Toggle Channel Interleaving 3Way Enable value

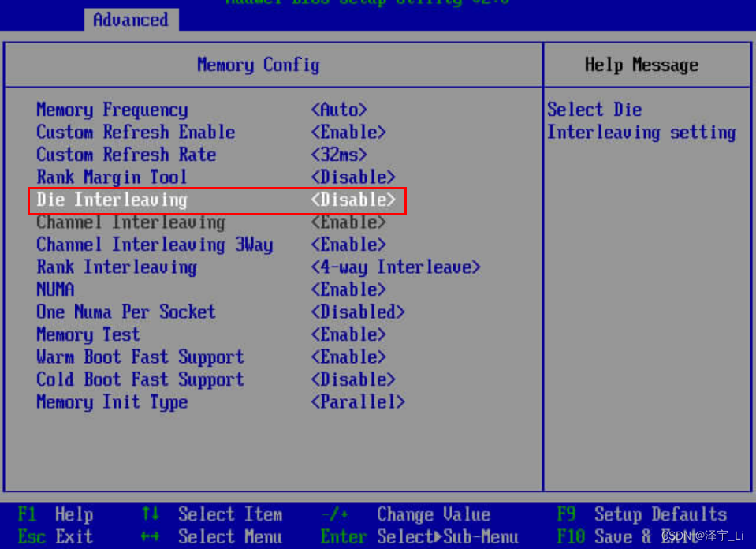(348, 245)
